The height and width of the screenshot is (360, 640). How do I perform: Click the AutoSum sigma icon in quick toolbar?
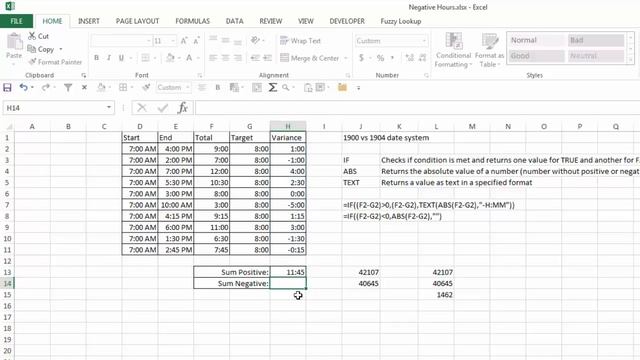(x=272, y=87)
